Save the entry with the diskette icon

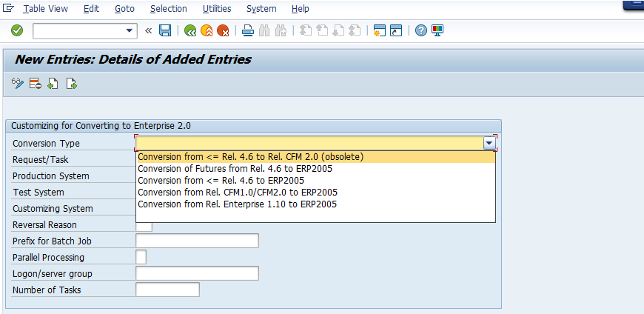coord(165,30)
